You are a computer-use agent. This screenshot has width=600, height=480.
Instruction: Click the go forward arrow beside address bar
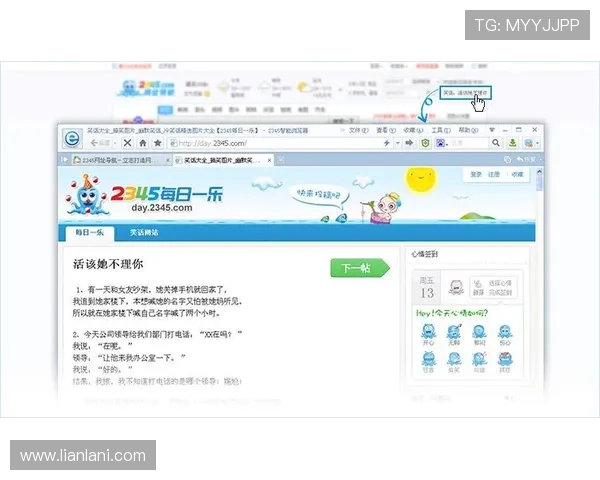[x=409, y=143]
